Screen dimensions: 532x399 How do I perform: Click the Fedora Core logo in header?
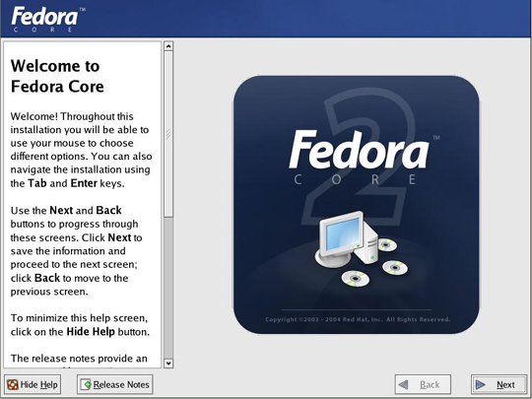tap(48, 19)
